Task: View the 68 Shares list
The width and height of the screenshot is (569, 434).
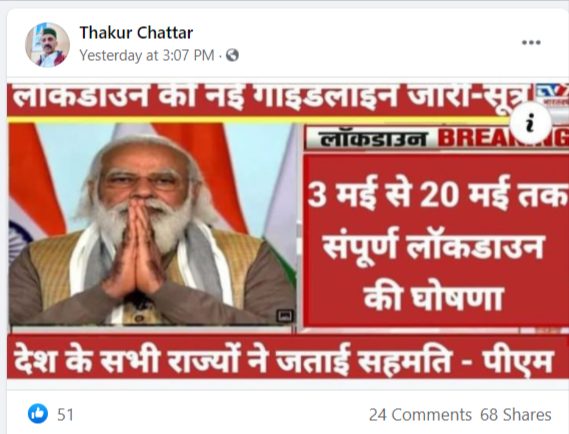Action: 516,415
